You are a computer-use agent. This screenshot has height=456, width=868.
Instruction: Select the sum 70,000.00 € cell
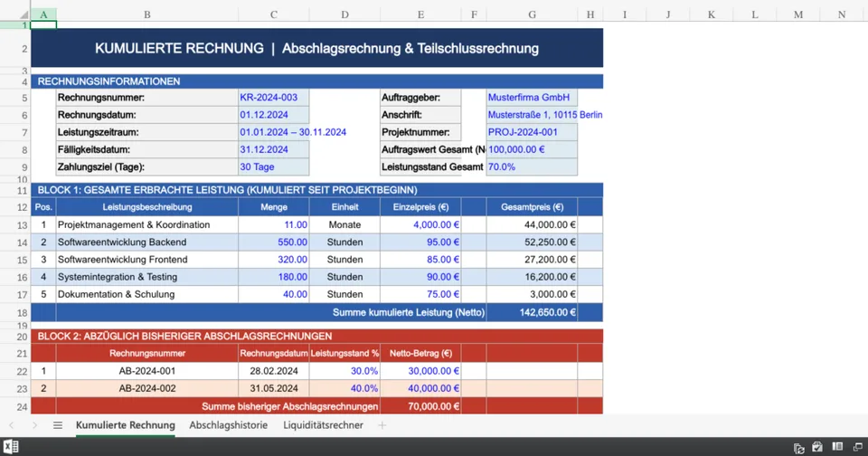[420, 406]
